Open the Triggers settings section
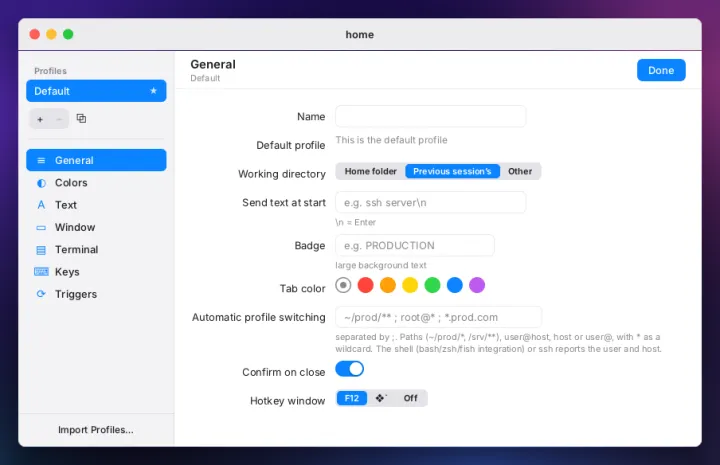Image resolution: width=720 pixels, height=465 pixels. pos(96,294)
